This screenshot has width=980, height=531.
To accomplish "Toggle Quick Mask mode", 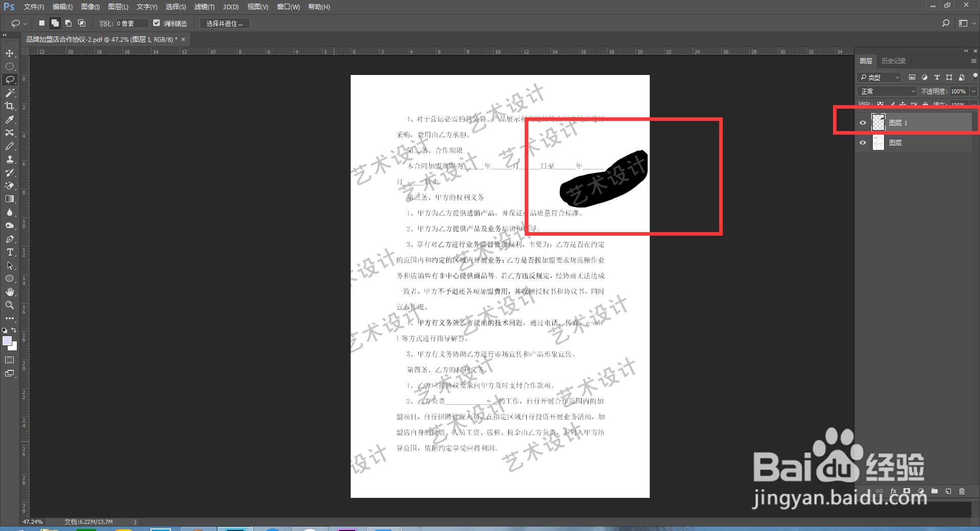I will pyautogui.click(x=10, y=360).
